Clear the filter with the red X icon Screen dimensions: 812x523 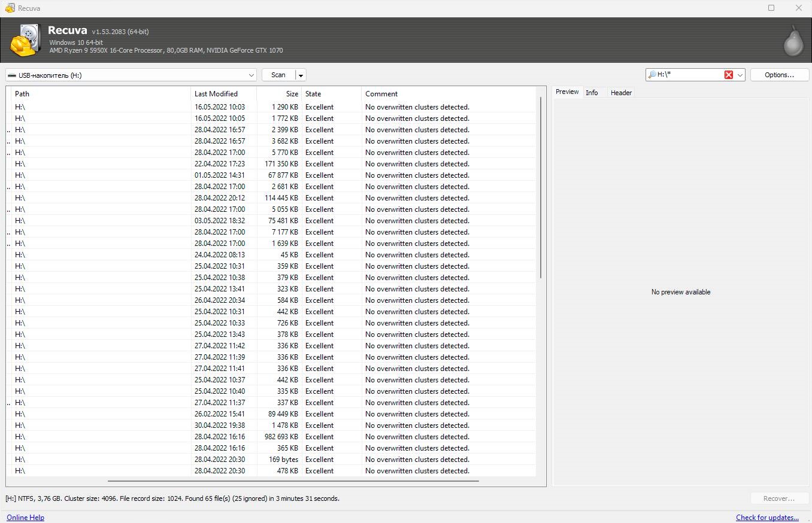729,75
